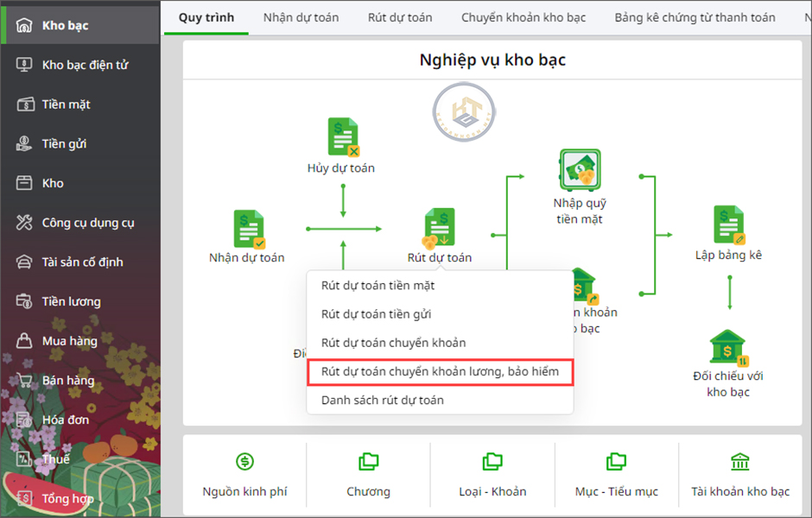Image resolution: width=812 pixels, height=518 pixels.
Task: Open the Nhận dự toán workflow icon
Action: (x=248, y=229)
